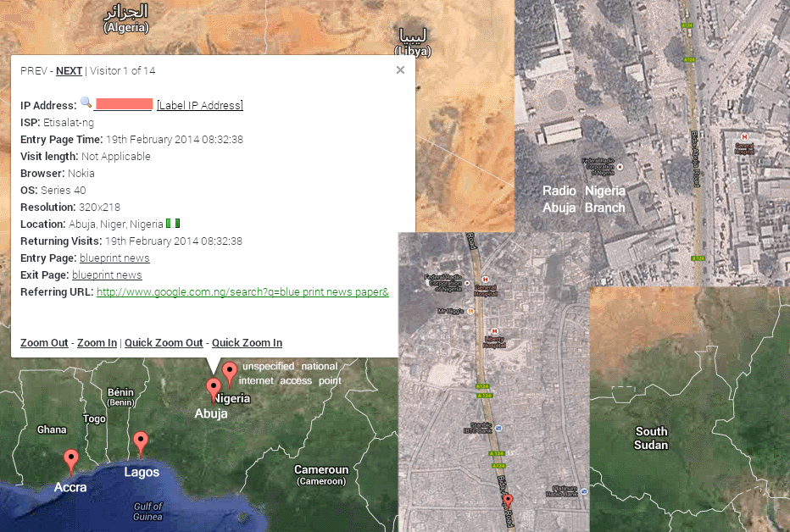Click the Nigeria flag icon
This screenshot has height=532, width=790.
(173, 223)
